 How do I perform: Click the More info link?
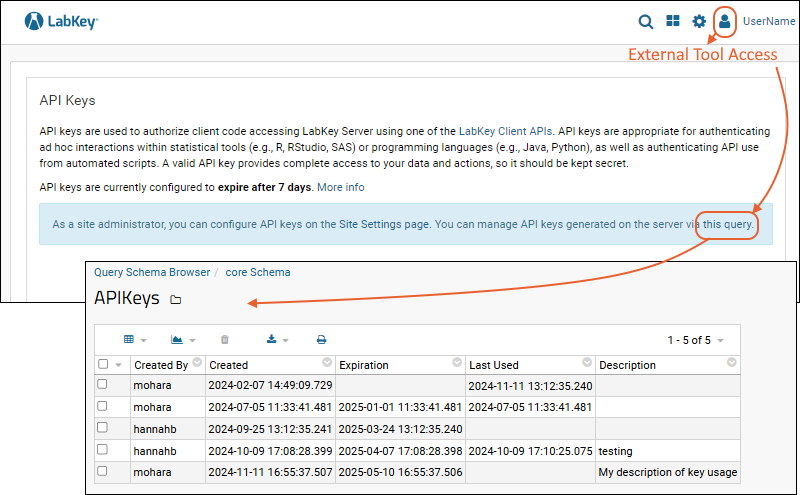coord(341,187)
